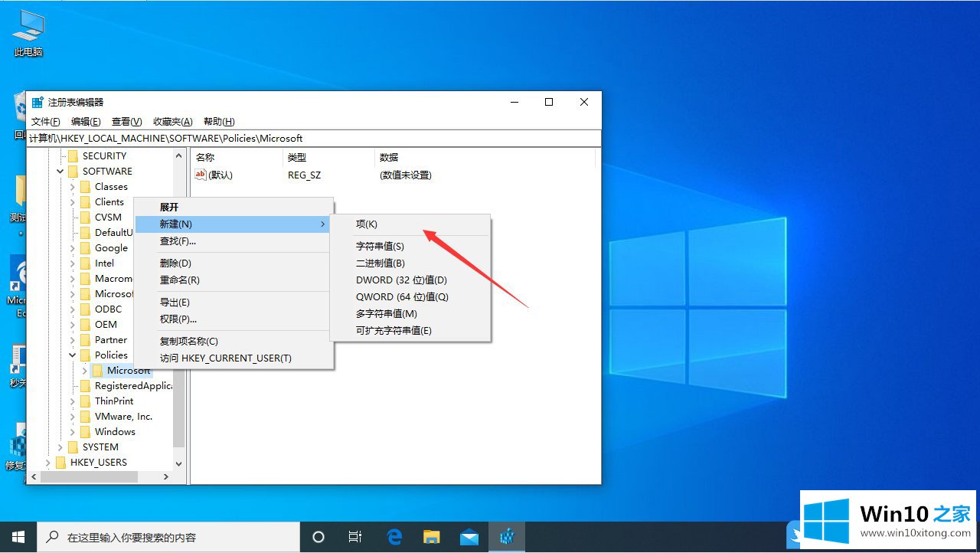Click folder icon beside ThinPrint
The image size is (980, 553).
(86, 401)
